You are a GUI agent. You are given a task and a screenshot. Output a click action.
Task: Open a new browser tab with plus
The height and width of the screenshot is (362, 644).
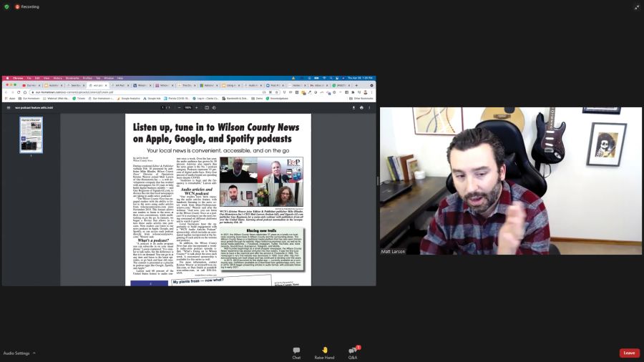coord(356,85)
